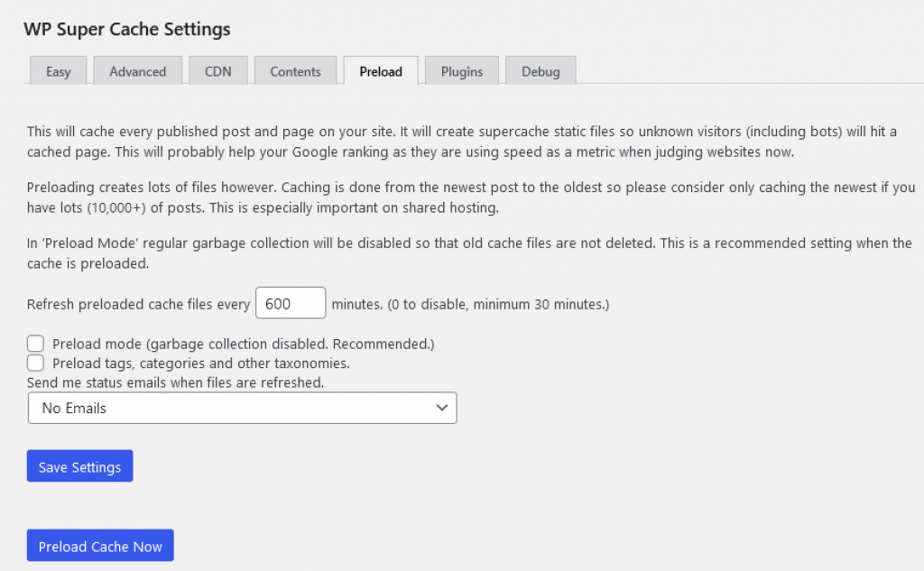
Task: Switch to the Easy tab
Action: (x=59, y=70)
